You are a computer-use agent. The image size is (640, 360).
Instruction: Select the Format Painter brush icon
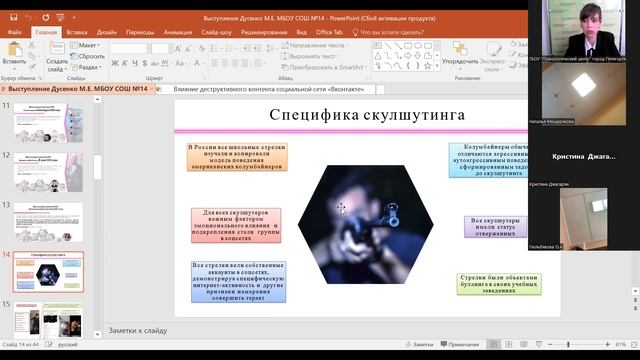32,66
